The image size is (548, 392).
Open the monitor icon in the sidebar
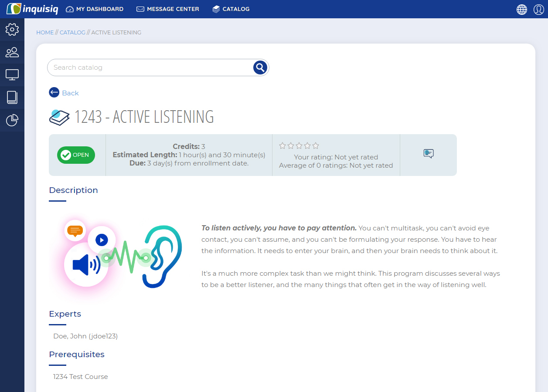click(x=12, y=75)
